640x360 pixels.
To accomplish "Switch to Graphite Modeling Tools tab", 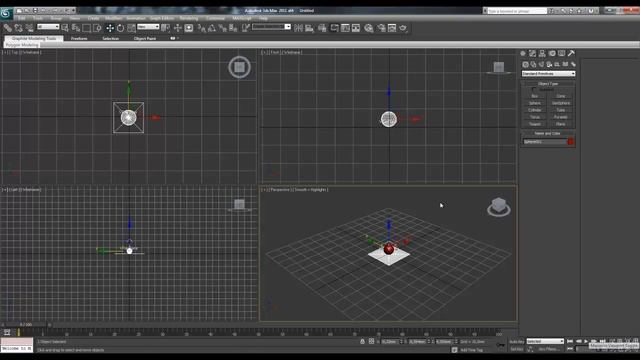I will click(34, 38).
